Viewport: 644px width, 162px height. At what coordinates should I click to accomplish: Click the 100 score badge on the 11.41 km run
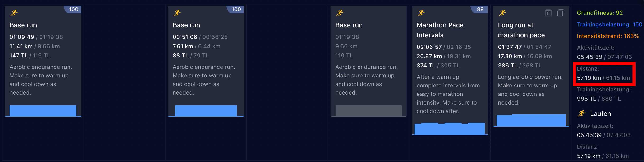point(74,10)
